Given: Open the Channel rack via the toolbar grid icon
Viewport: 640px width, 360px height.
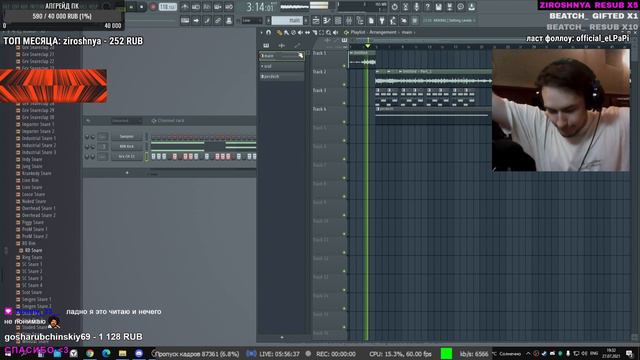Looking at the screenshot, I should click(x=338, y=20).
